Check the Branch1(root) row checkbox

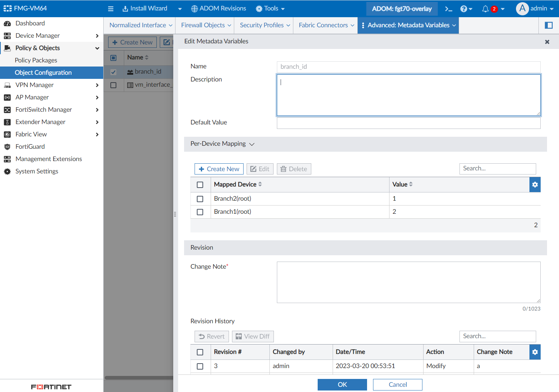[x=200, y=212]
